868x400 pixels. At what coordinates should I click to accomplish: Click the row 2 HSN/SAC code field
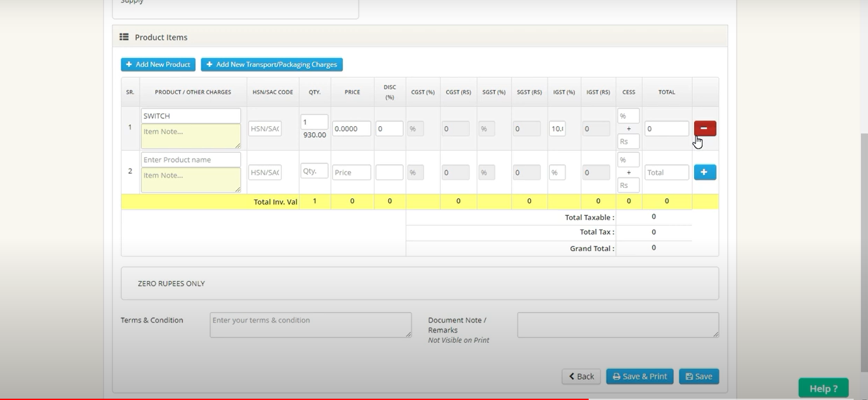(x=265, y=172)
